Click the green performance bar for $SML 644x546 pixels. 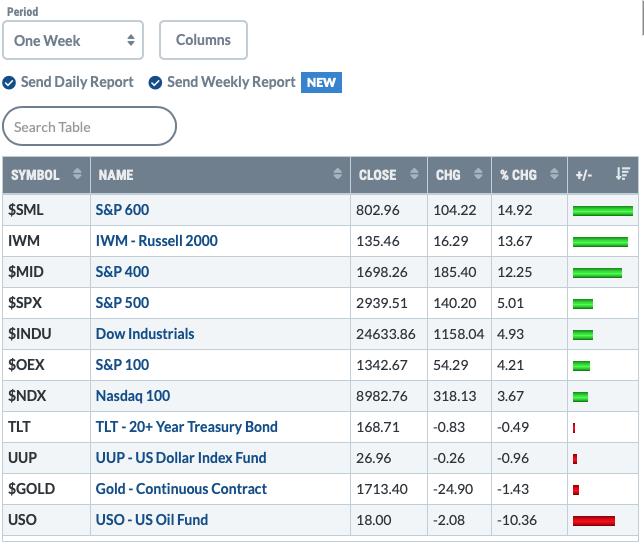[x=603, y=211]
